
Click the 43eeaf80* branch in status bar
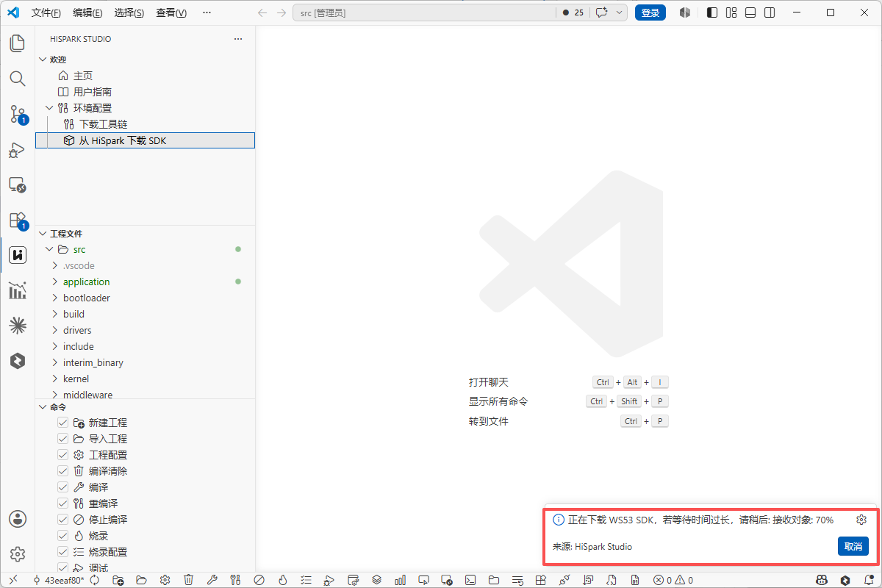click(x=59, y=580)
